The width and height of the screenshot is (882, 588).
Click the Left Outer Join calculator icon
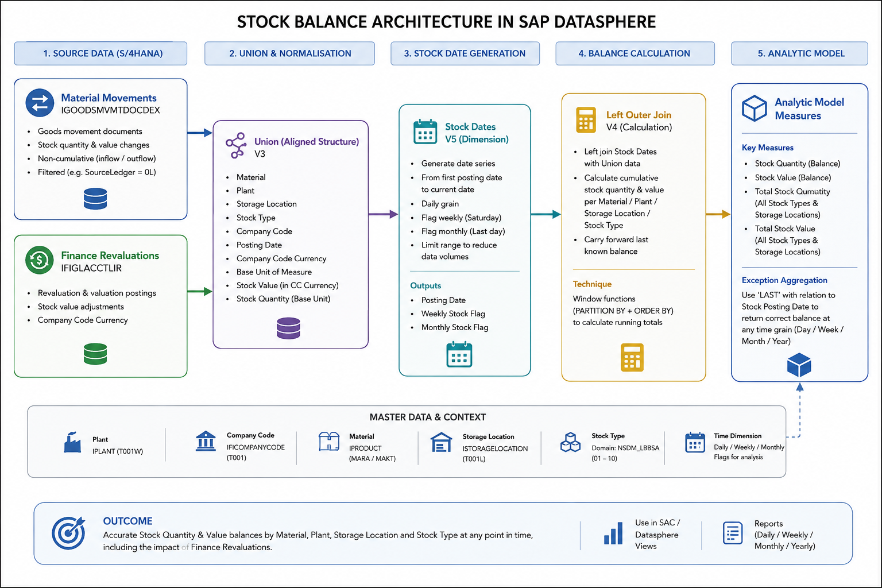click(x=586, y=120)
